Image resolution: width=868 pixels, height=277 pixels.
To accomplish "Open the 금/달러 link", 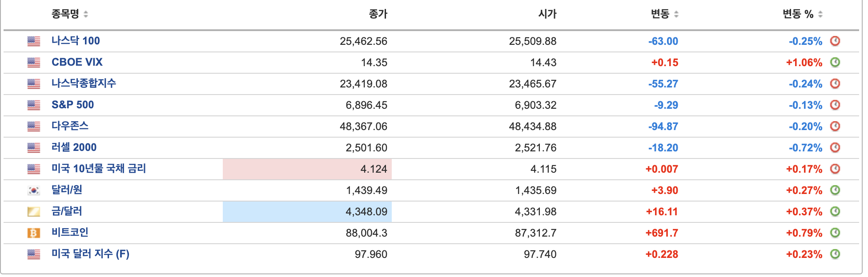I will 67,211.
